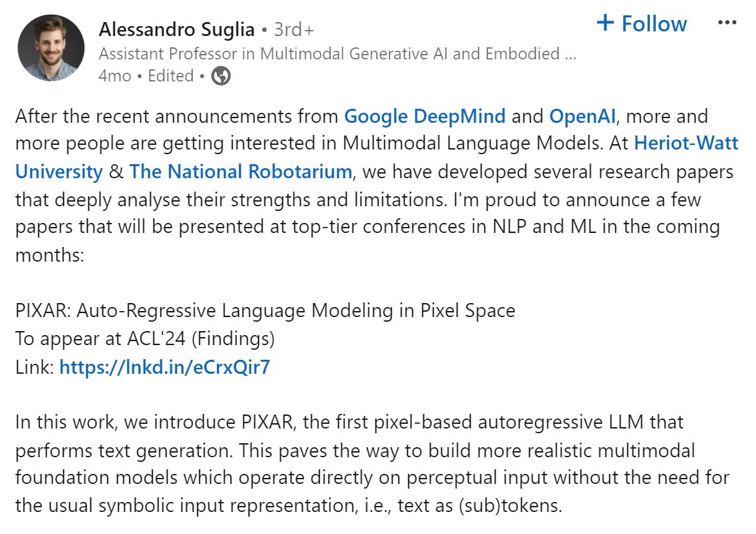Click the "In this work" paragraph

(371, 464)
